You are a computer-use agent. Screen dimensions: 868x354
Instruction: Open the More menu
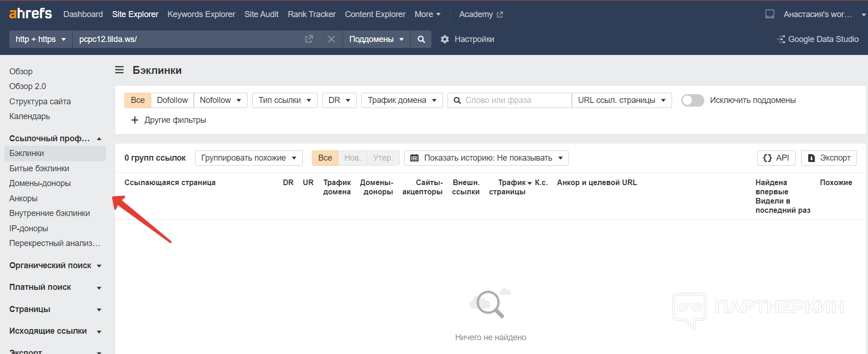point(427,14)
